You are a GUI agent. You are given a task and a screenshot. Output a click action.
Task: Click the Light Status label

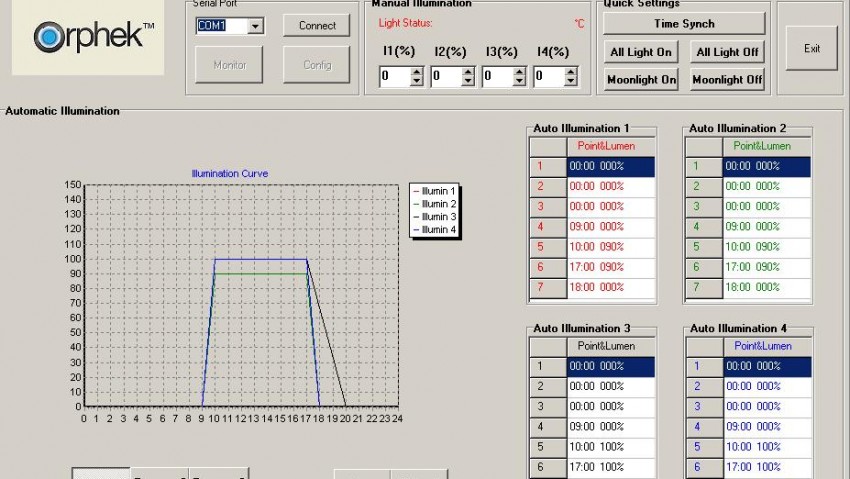(x=405, y=23)
